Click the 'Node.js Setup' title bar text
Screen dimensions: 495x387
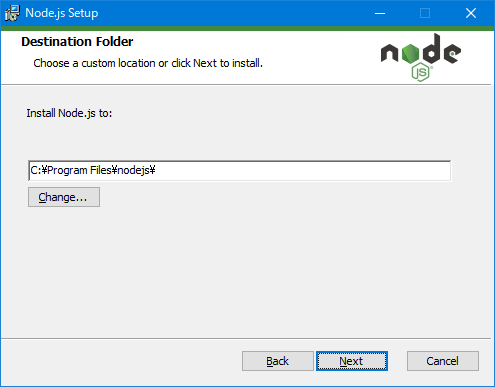(62, 13)
